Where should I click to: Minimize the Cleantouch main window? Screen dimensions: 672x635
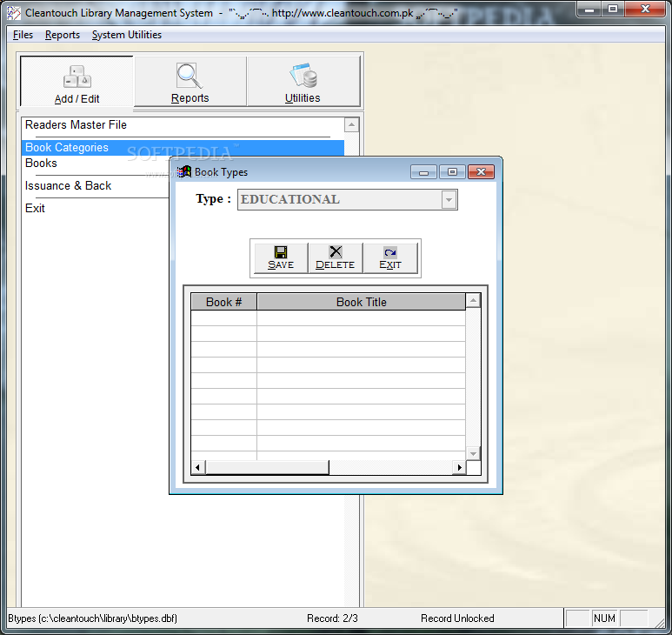(589, 9)
